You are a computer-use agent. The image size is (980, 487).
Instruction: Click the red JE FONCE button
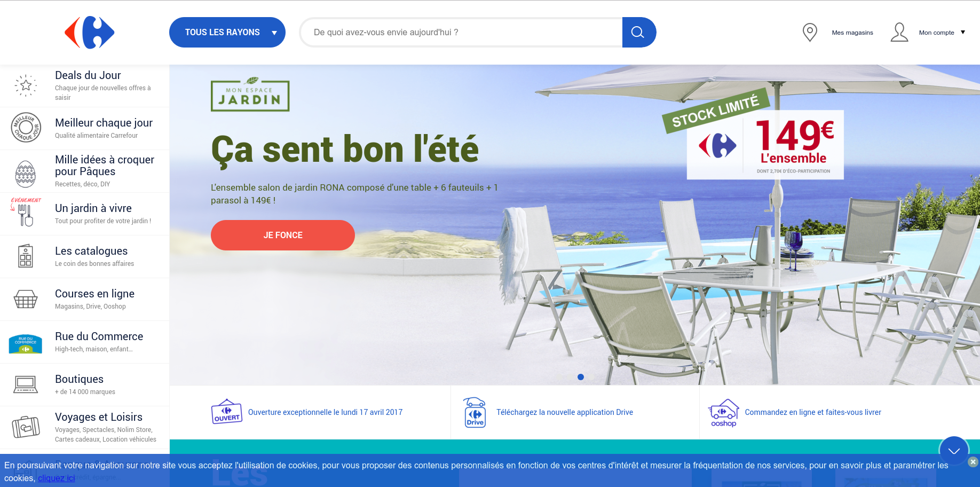(x=283, y=235)
